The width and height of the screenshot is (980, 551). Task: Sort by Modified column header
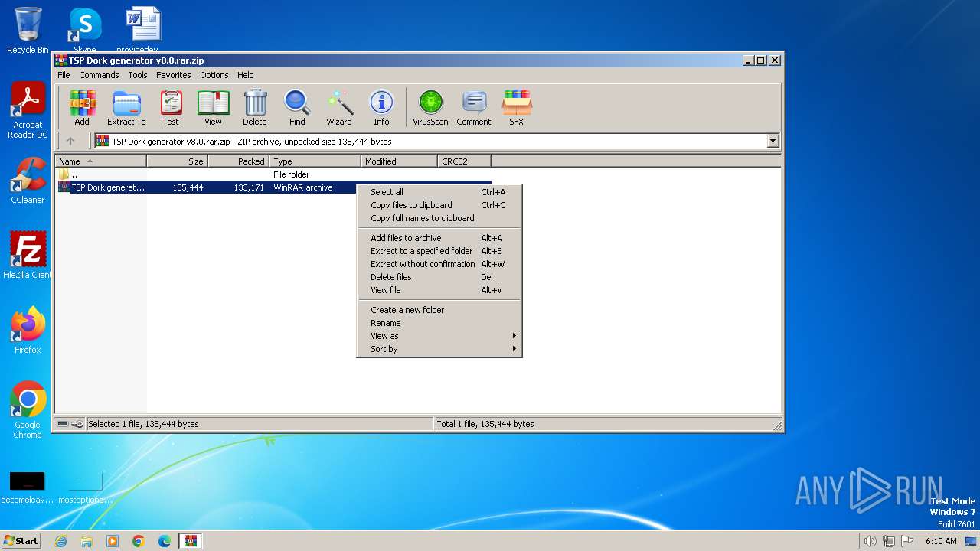399,161
